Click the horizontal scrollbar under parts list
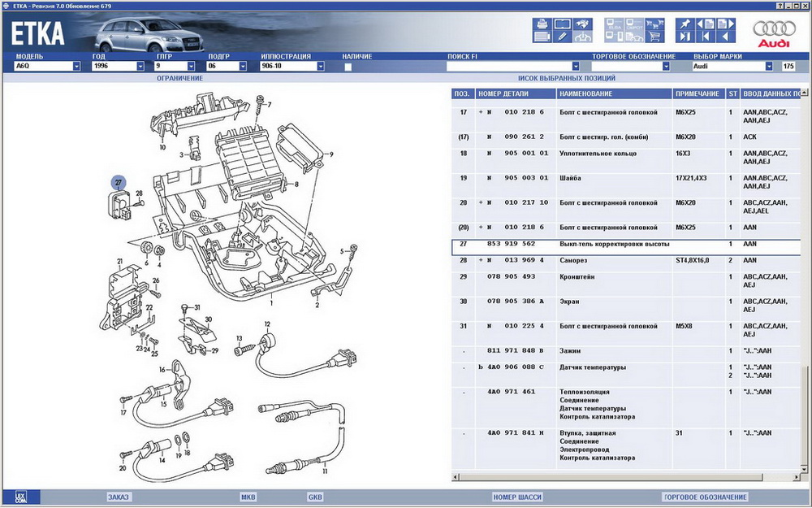This screenshot has height=508, width=812. pyautogui.click(x=626, y=476)
